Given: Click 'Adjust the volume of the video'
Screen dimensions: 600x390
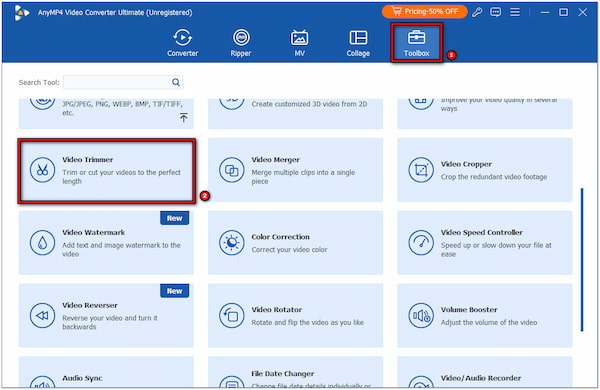Looking at the screenshot, I should (489, 322).
